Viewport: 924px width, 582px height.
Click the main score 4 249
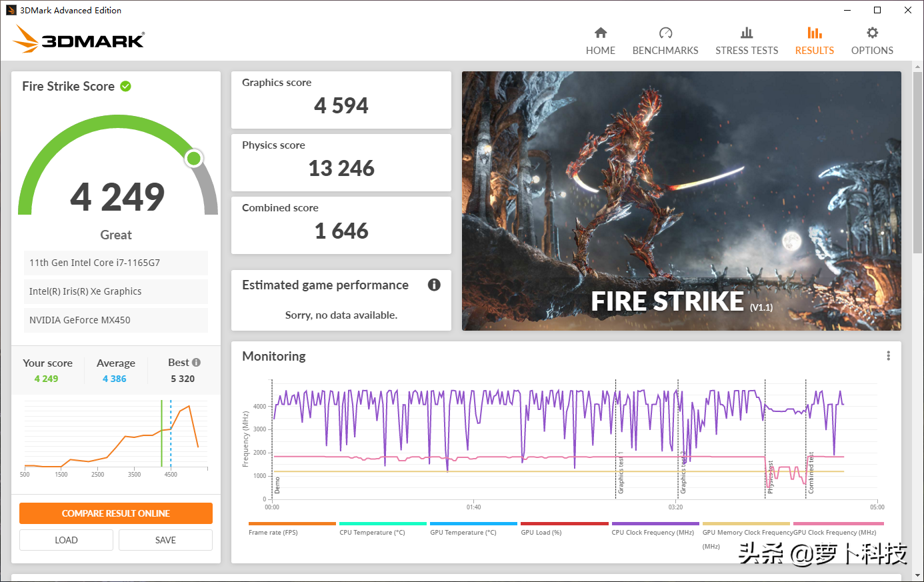tap(117, 197)
